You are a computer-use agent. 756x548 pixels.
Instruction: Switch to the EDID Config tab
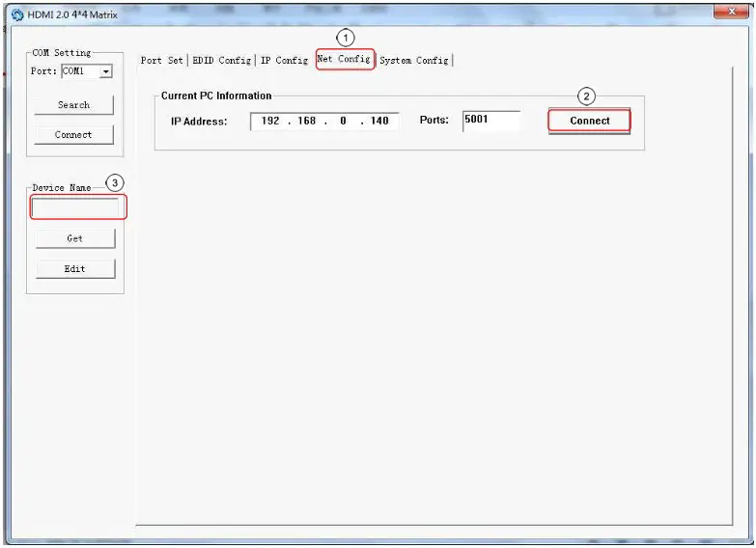pos(222,60)
